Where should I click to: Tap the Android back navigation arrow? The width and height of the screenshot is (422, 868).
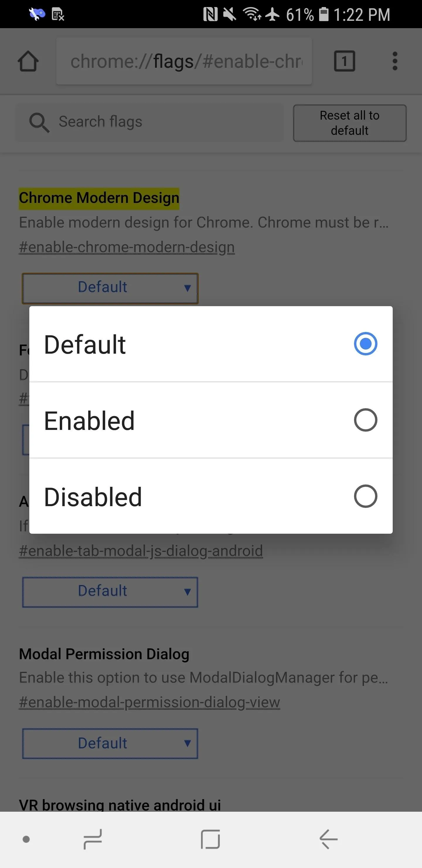click(329, 839)
